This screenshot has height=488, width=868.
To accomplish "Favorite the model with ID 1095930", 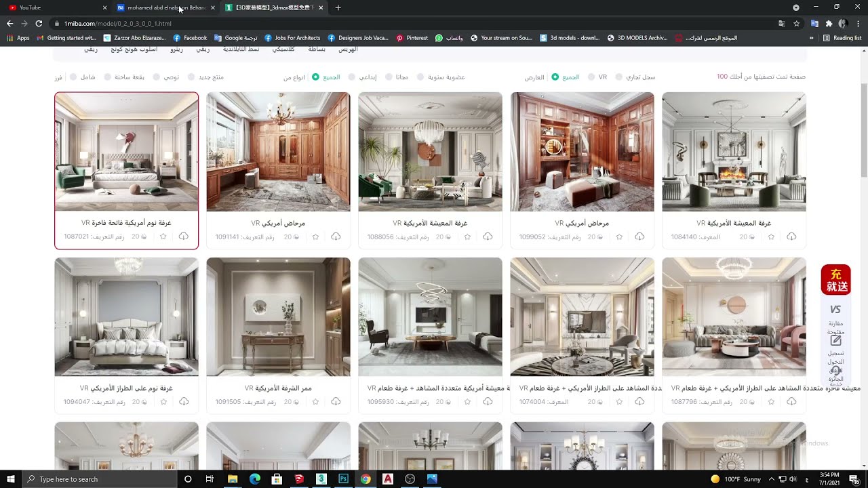I will (x=467, y=402).
